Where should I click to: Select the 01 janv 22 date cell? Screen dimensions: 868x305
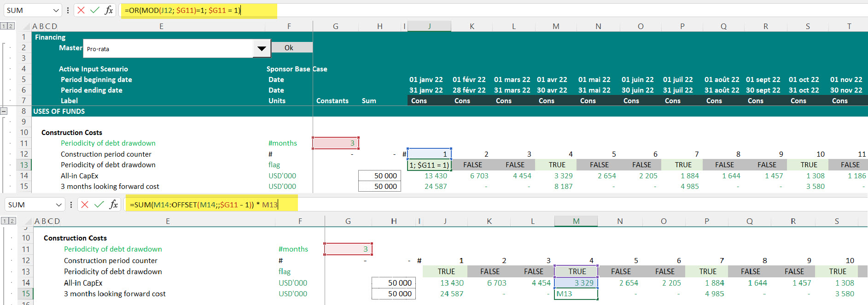[x=426, y=79]
